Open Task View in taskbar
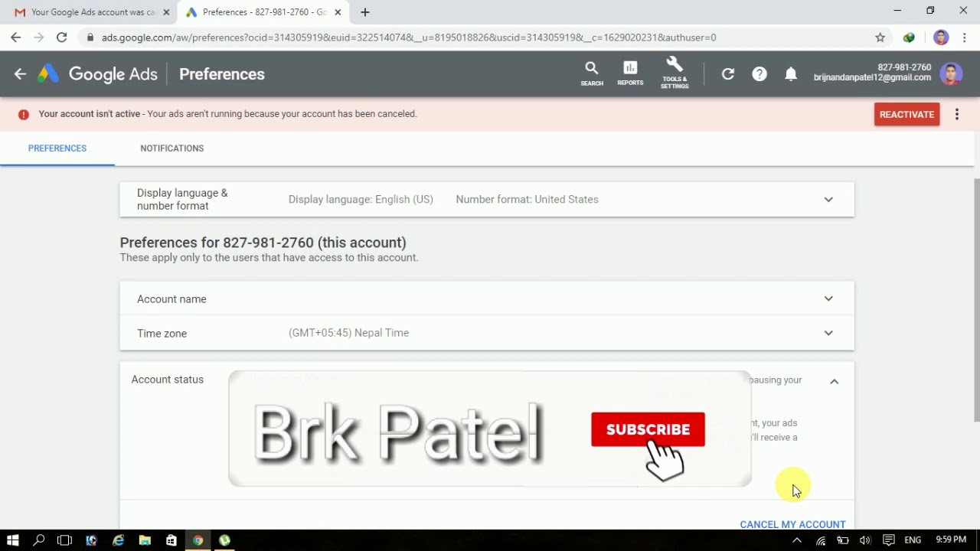This screenshot has height=551, width=980. [x=65, y=540]
